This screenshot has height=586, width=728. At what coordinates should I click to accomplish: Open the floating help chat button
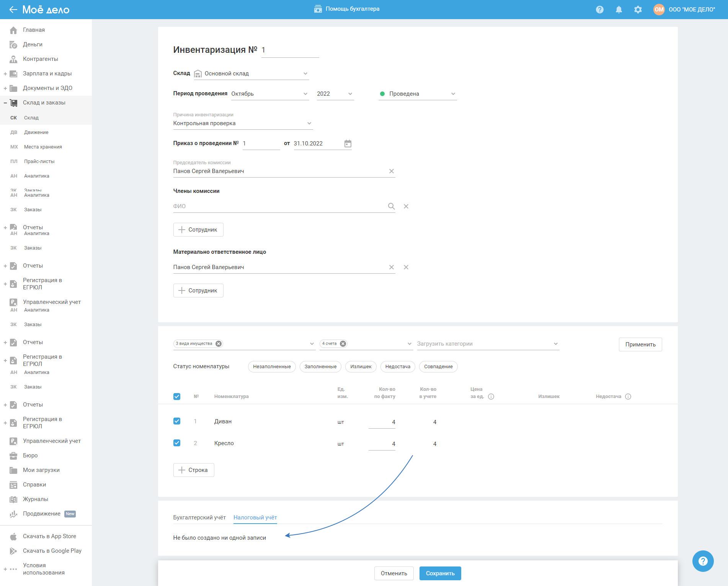[702, 561]
